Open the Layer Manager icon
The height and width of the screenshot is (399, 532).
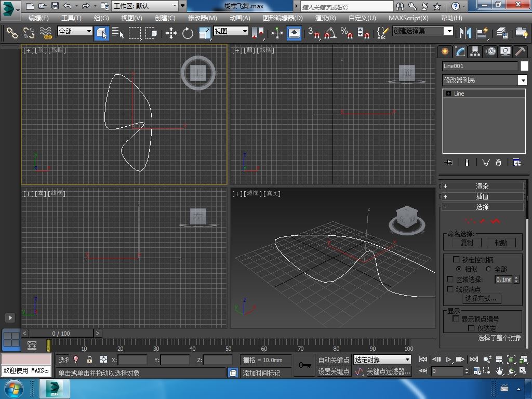tap(502, 33)
